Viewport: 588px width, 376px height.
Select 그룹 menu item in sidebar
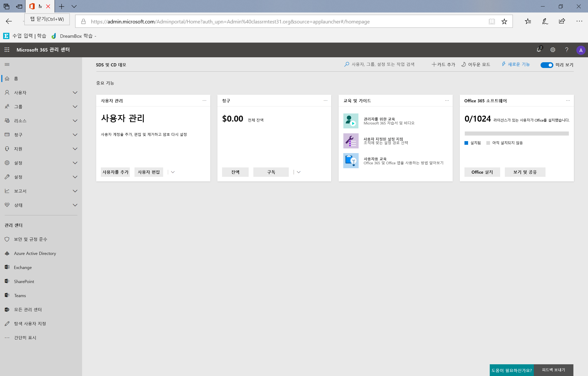click(x=40, y=106)
